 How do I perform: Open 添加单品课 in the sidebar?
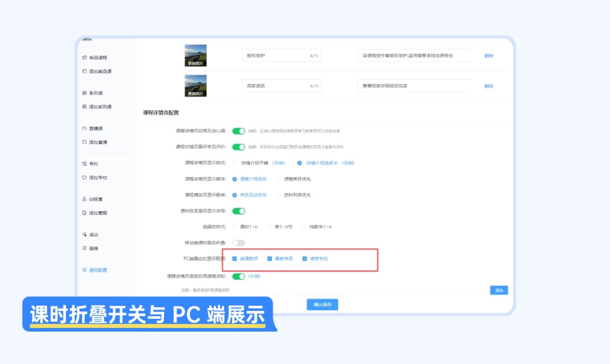[100, 72]
